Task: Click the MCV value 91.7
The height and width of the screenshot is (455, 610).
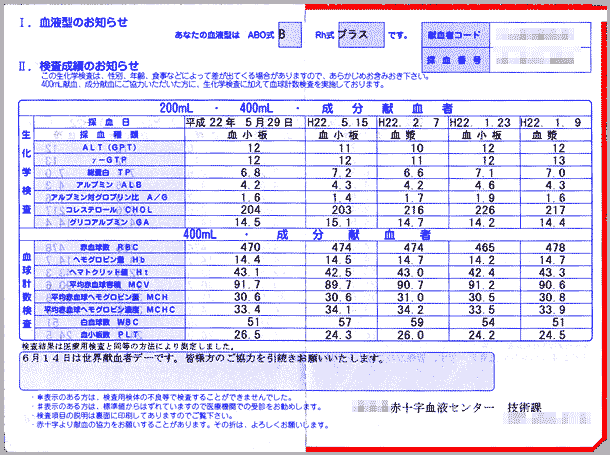Action: (247, 285)
